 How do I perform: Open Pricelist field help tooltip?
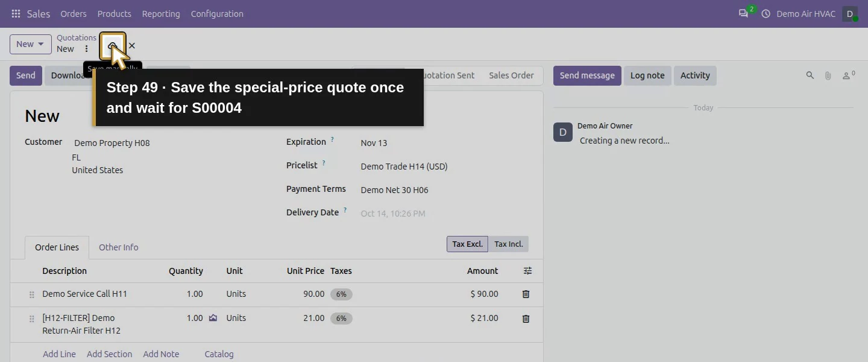pyautogui.click(x=324, y=163)
